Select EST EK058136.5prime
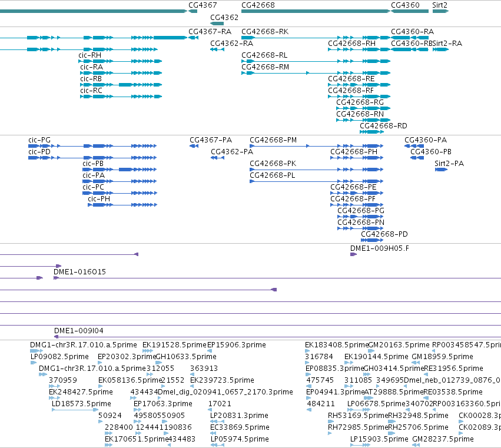The image size is (501, 448). [130, 380]
